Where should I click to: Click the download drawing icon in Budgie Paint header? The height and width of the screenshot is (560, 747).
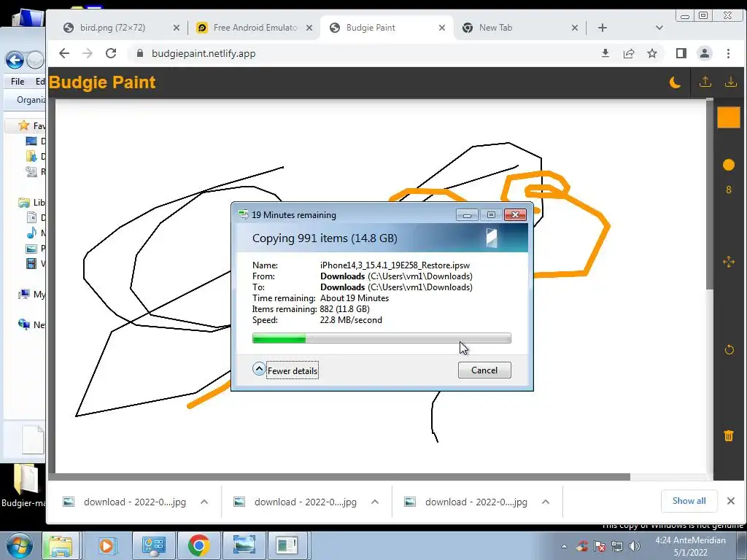pyautogui.click(x=730, y=82)
